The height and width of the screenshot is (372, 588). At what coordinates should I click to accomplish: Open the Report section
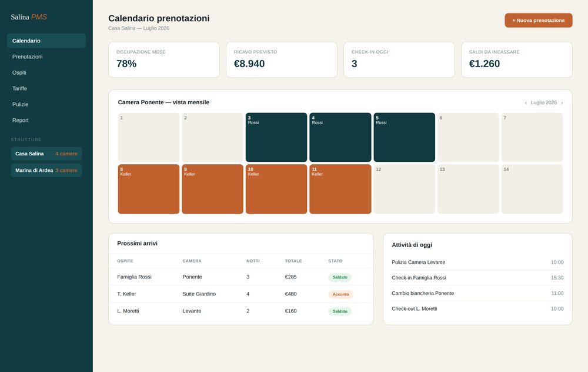click(x=46, y=120)
